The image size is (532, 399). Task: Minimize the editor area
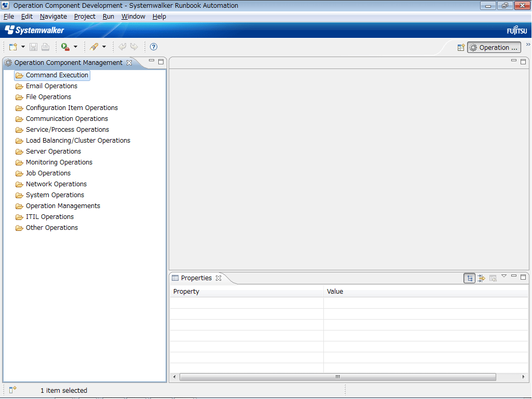[x=514, y=61]
